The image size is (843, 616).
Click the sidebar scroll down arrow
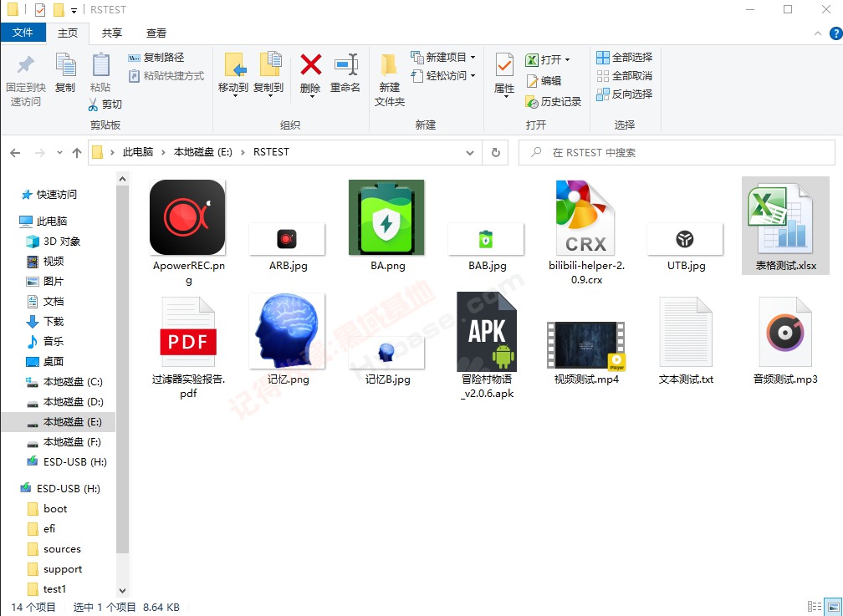[x=123, y=590]
